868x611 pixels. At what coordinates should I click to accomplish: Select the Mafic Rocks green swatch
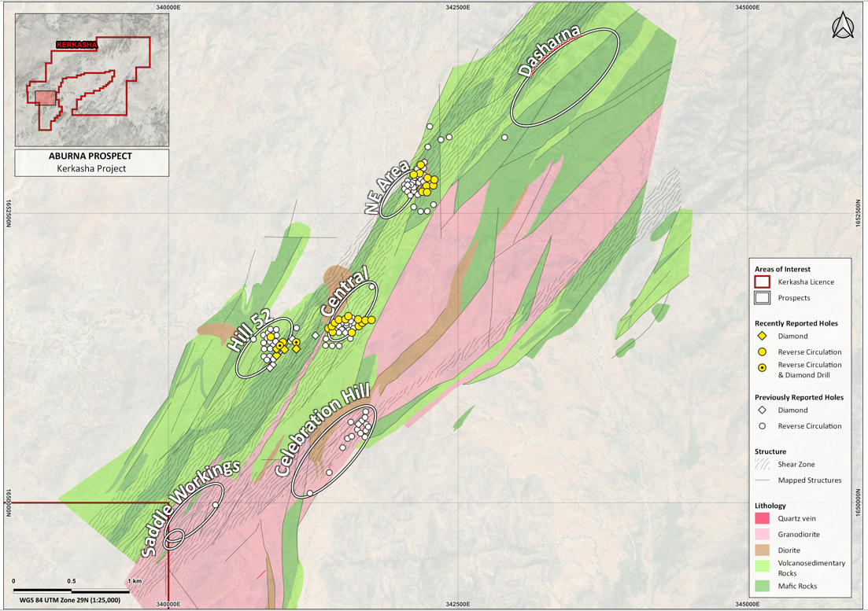pyautogui.click(x=763, y=586)
